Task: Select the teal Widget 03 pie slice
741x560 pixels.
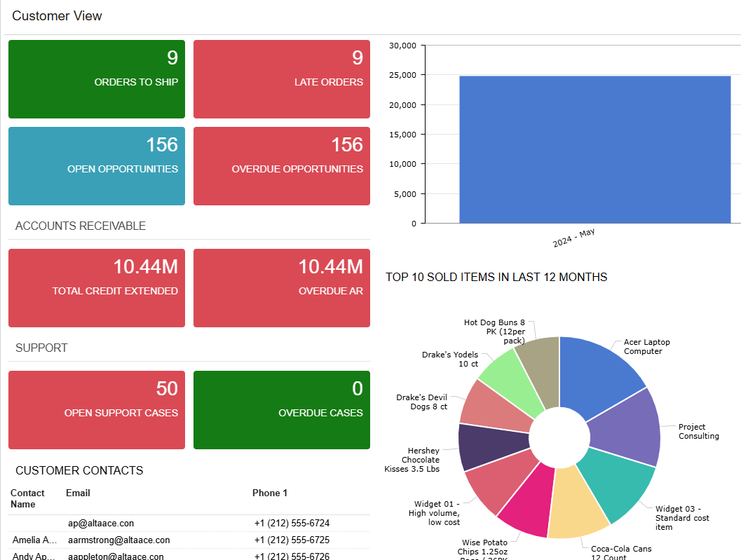Action: (616, 482)
